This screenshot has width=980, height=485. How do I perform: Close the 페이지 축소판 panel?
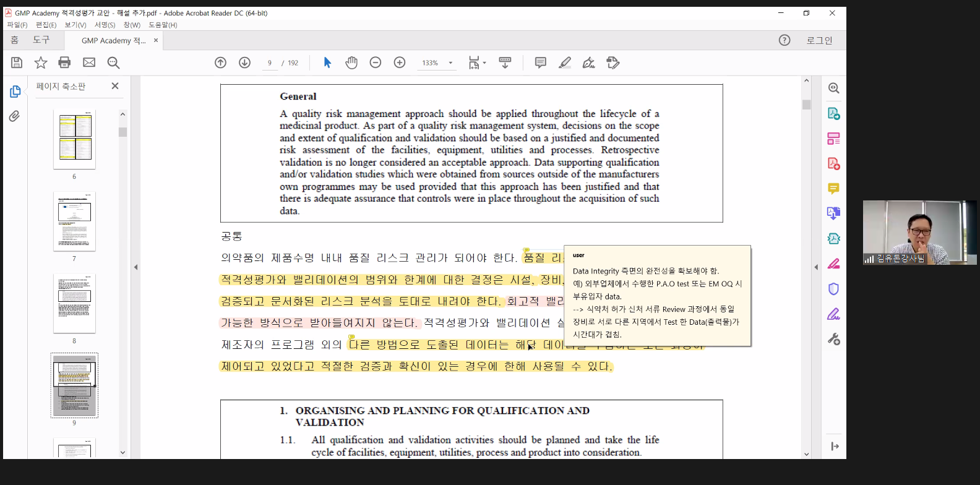click(x=115, y=86)
